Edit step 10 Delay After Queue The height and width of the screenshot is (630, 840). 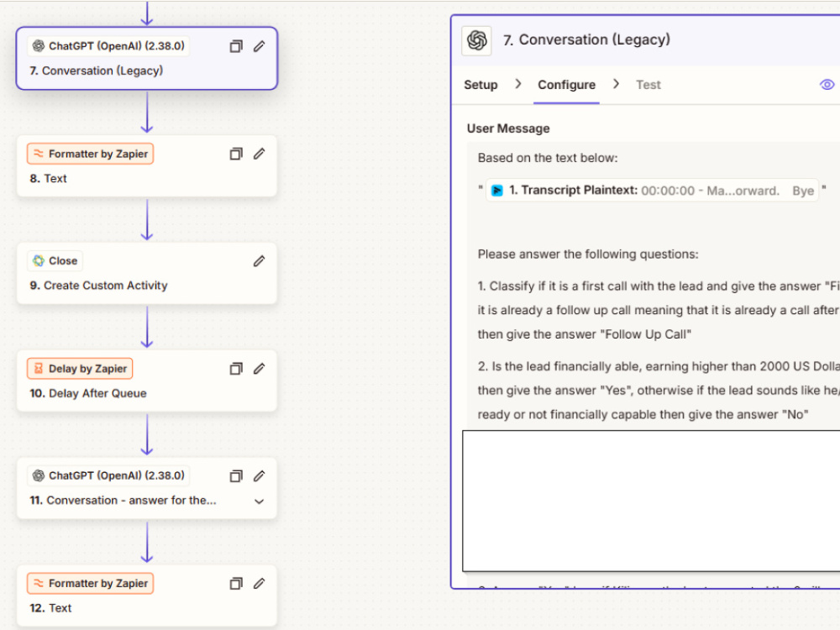pyautogui.click(x=260, y=369)
